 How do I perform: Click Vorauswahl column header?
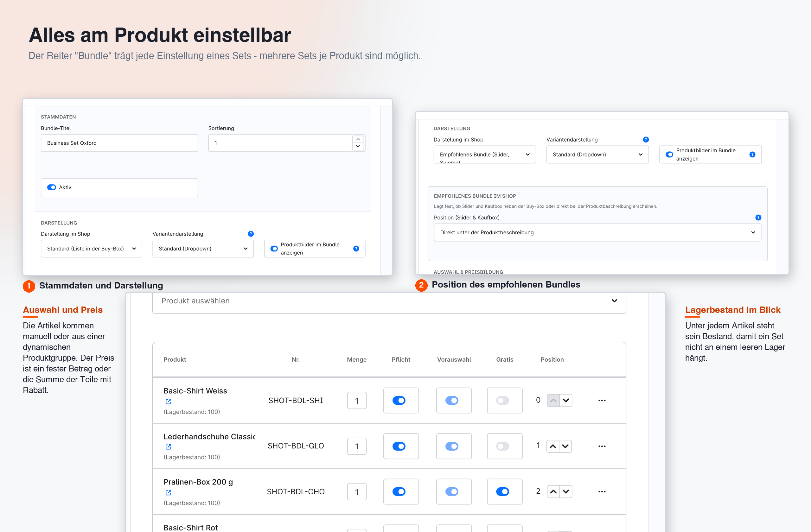click(x=454, y=360)
